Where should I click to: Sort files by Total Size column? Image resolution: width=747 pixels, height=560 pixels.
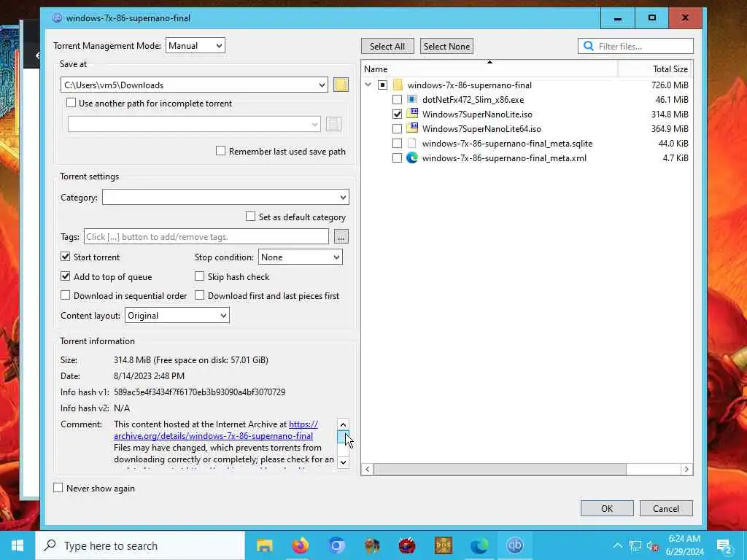pyautogui.click(x=655, y=69)
